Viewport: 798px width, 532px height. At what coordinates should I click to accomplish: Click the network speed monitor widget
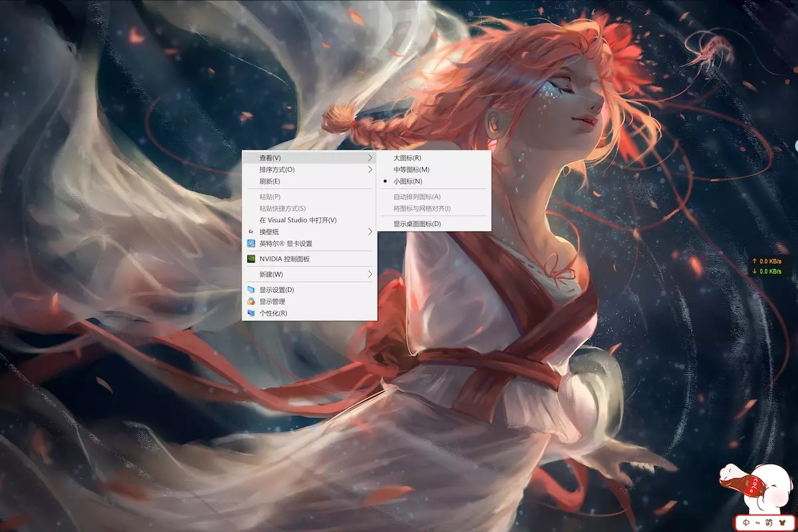769,266
